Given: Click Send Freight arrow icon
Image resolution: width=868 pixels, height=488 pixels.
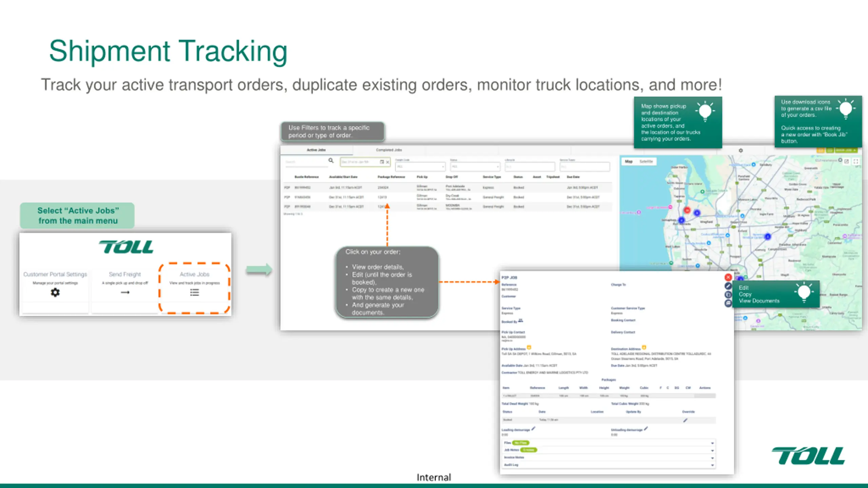Looking at the screenshot, I should tap(125, 292).
